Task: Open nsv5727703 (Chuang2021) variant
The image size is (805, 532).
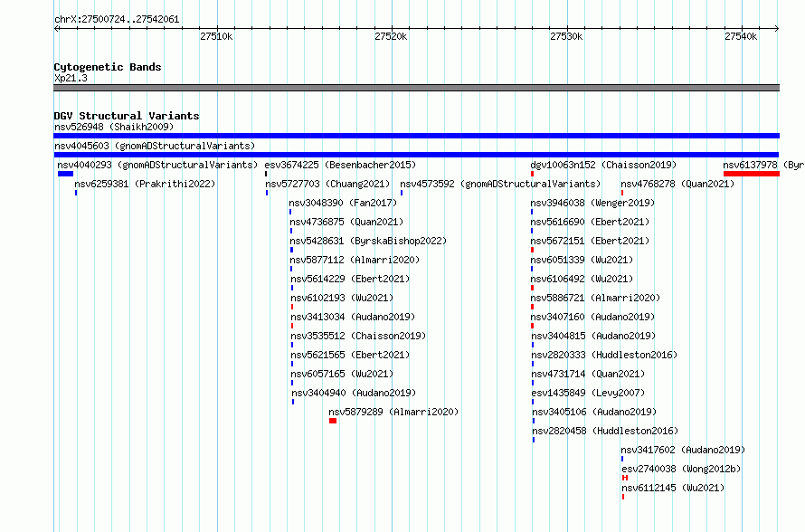Action: (x=327, y=184)
